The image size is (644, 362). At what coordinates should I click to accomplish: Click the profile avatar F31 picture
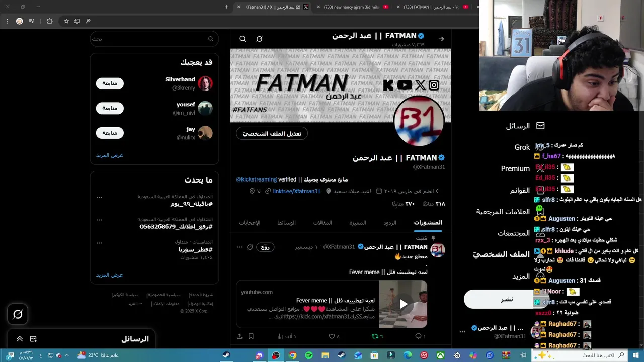click(419, 122)
